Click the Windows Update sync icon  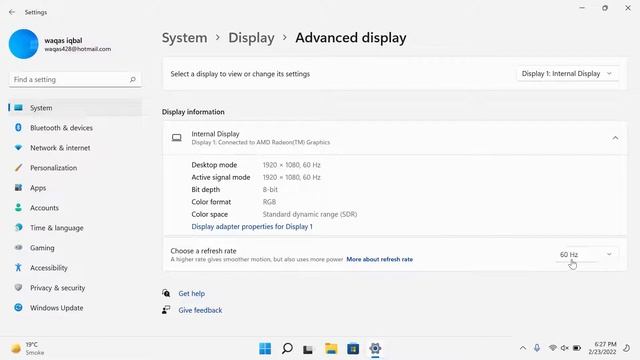18,307
